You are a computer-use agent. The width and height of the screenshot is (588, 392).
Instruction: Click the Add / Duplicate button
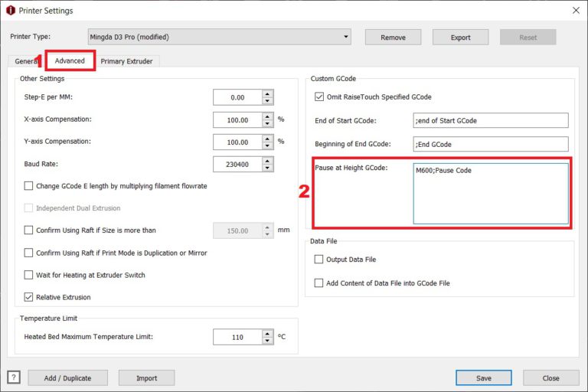67,377
